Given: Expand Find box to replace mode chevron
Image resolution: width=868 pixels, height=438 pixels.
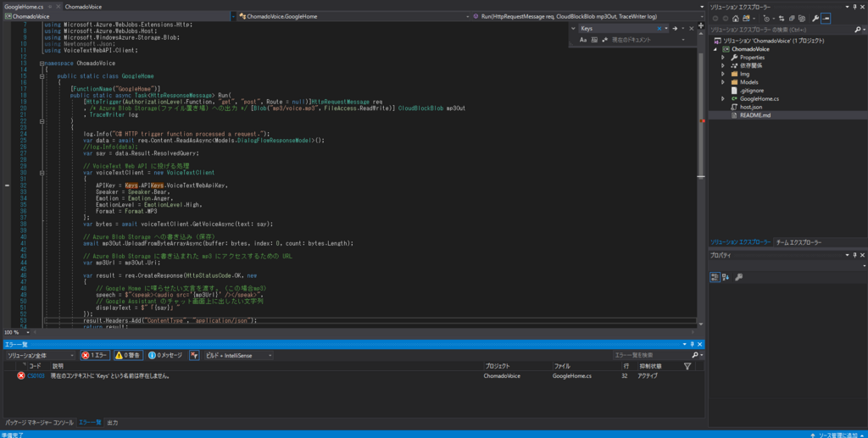Looking at the screenshot, I should (574, 28).
